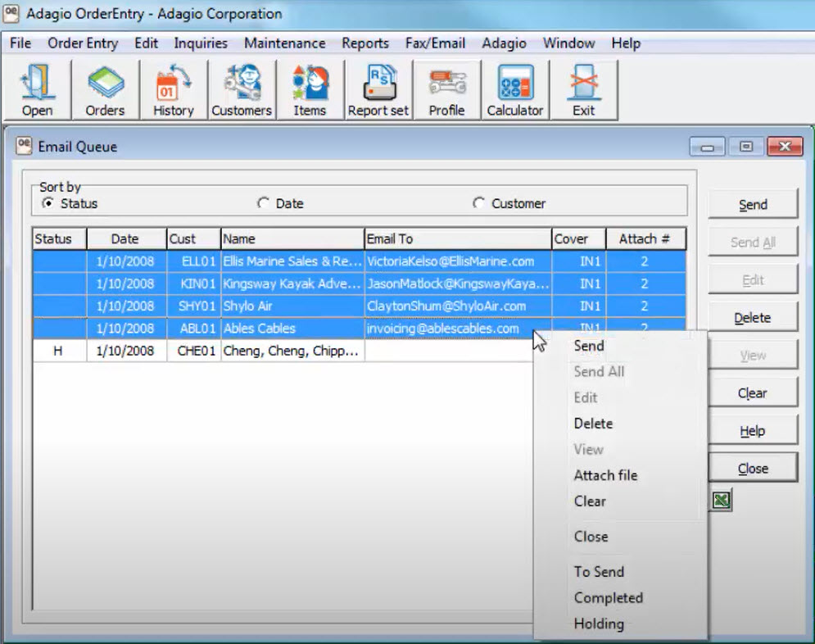This screenshot has width=815, height=644.
Task: Open the Help menu in menu bar
Action: point(626,43)
